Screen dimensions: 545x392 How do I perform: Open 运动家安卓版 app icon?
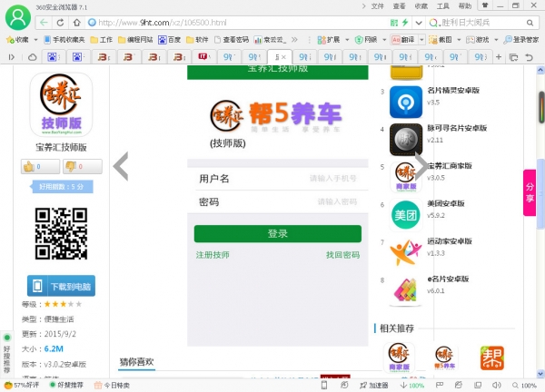406,253
